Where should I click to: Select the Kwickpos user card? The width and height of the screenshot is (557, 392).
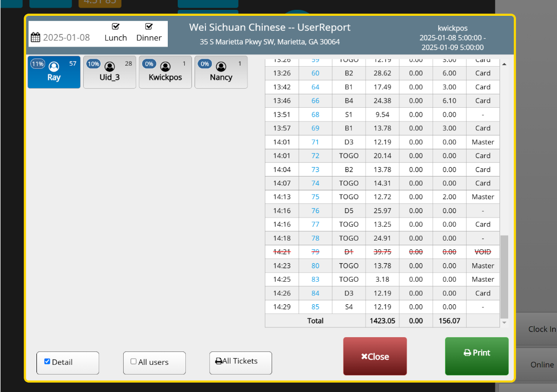(165, 72)
